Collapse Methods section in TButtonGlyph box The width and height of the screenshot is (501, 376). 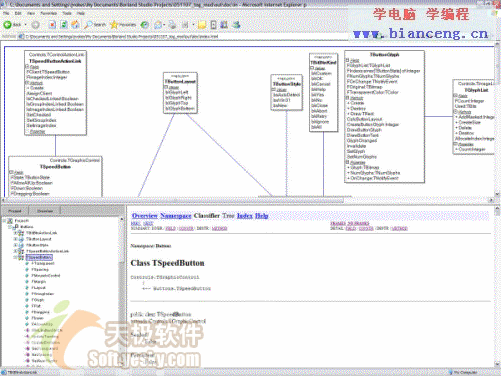click(x=347, y=98)
